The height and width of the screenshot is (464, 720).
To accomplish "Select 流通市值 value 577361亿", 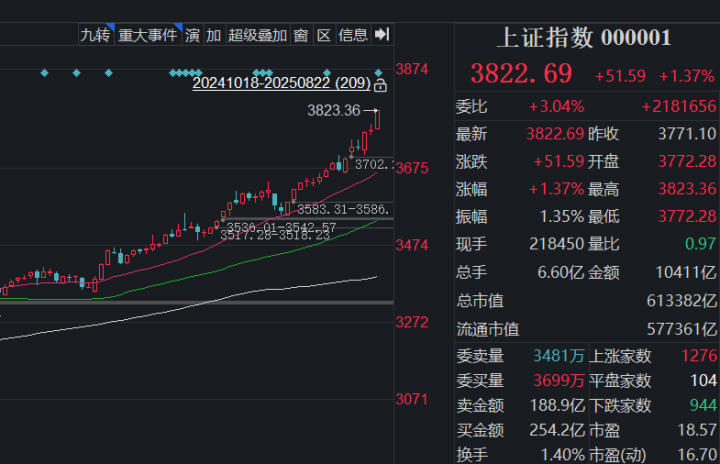I will [x=681, y=329].
